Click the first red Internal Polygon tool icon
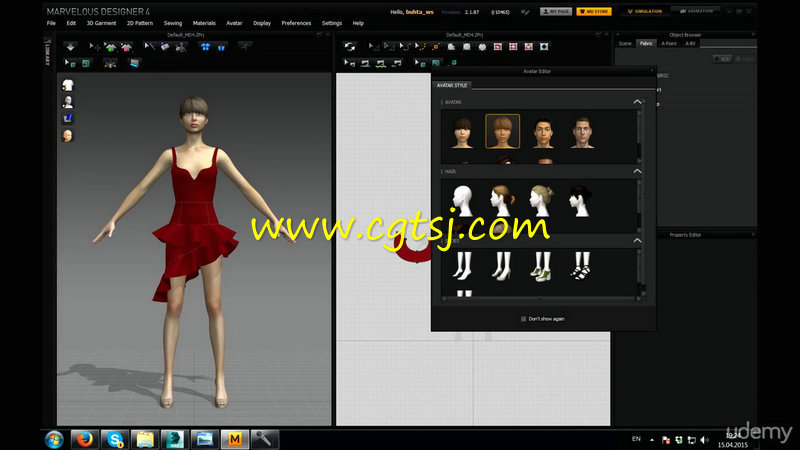800x450 pixels. pyautogui.click(x=497, y=46)
